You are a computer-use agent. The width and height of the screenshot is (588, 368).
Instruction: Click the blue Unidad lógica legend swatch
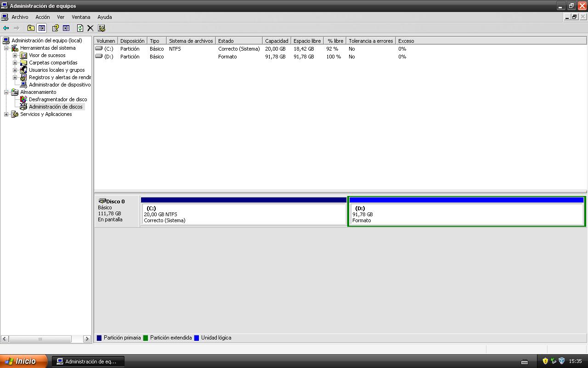[x=197, y=338]
